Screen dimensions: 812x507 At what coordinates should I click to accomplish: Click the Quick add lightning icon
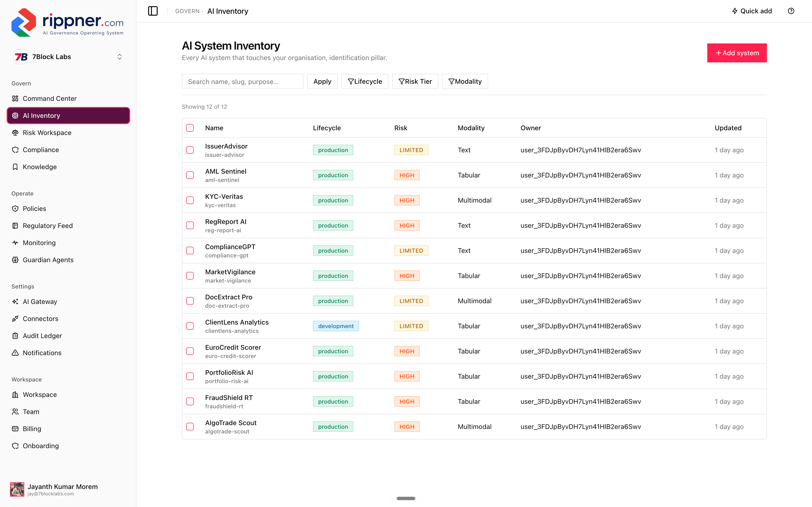tap(735, 11)
